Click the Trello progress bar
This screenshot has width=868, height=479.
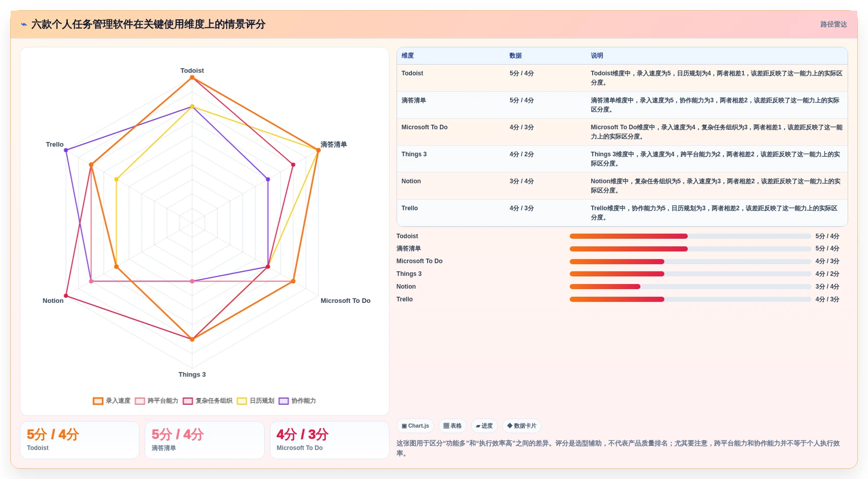point(690,299)
